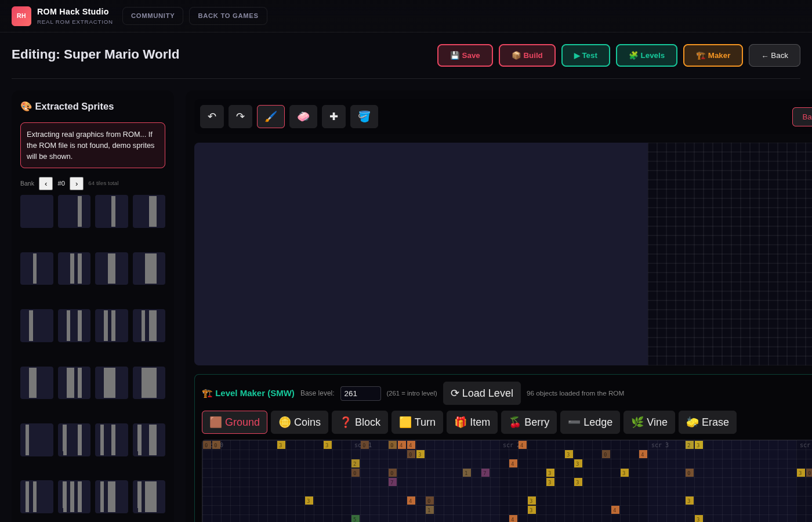This screenshot has width=812, height=522.
Task: Select the Erase object tool
Action: point(708,422)
